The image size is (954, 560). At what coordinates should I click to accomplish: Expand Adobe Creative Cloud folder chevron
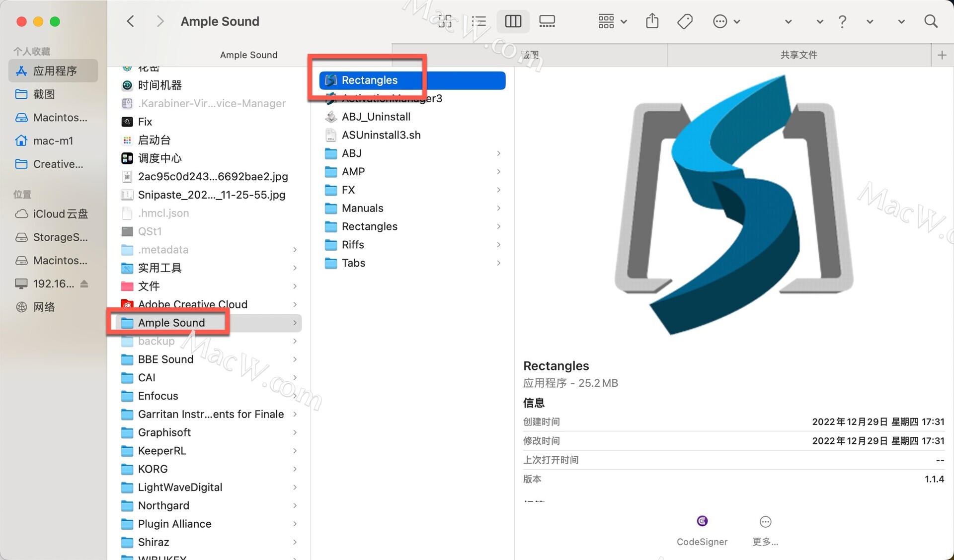(295, 304)
